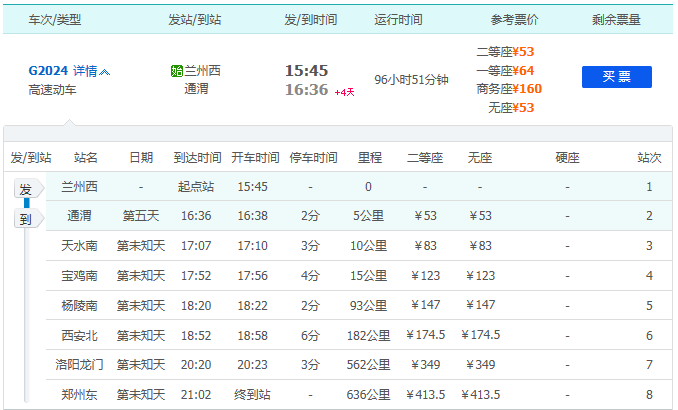Click the 到 arrival marker badge
The height and width of the screenshot is (410, 678).
tap(28, 218)
